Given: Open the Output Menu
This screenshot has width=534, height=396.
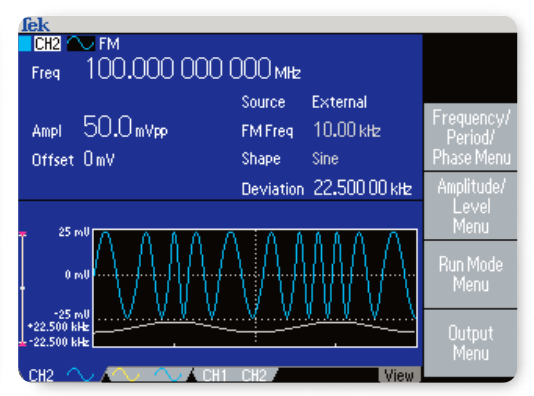Looking at the screenshot, I should point(471,343).
